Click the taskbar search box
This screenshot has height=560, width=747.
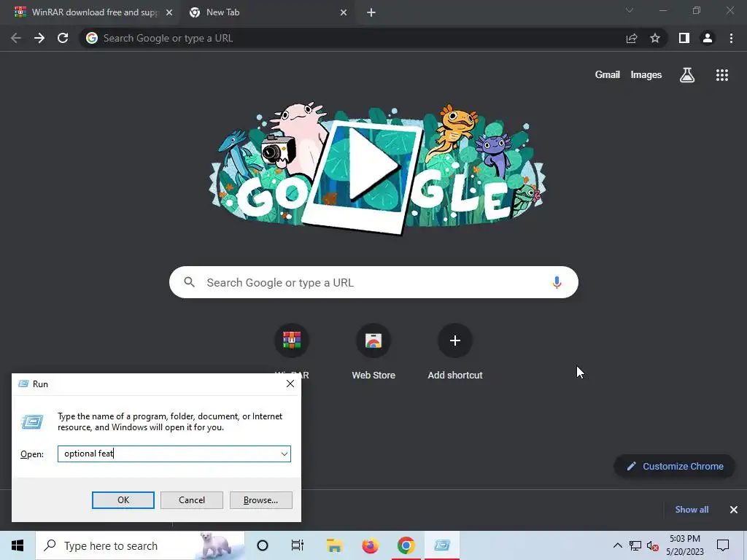click(x=140, y=545)
